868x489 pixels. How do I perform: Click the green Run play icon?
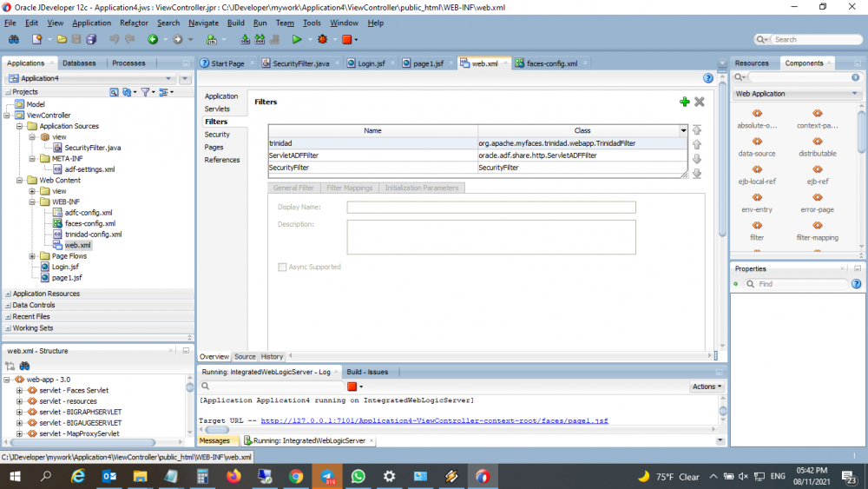tap(297, 39)
